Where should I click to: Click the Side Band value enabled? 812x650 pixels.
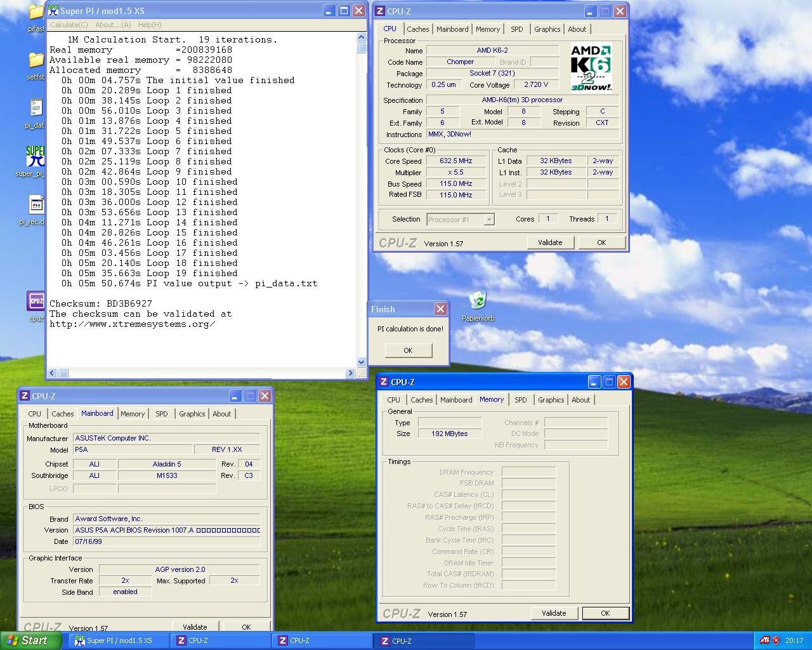125,592
